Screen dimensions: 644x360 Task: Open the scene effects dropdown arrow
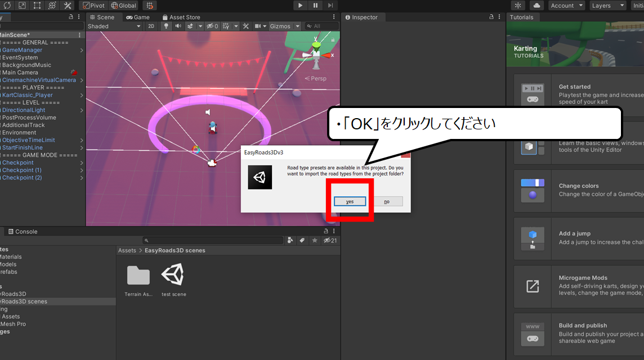coord(200,26)
